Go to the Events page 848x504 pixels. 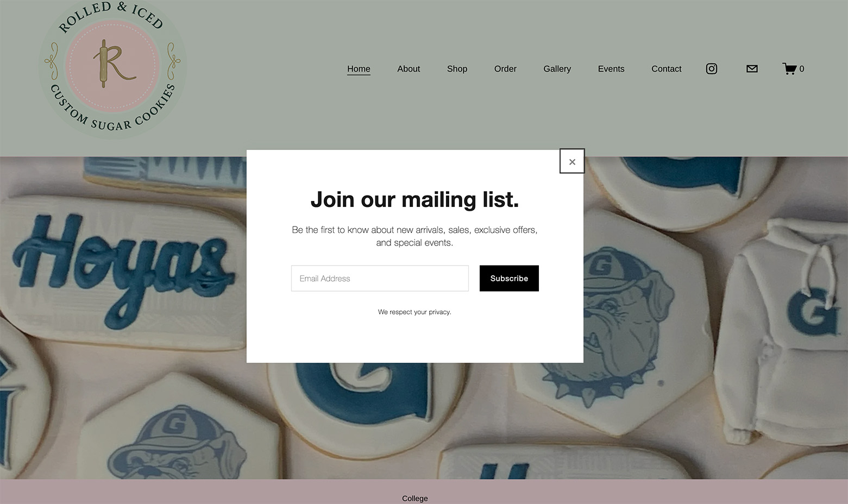[611, 69]
